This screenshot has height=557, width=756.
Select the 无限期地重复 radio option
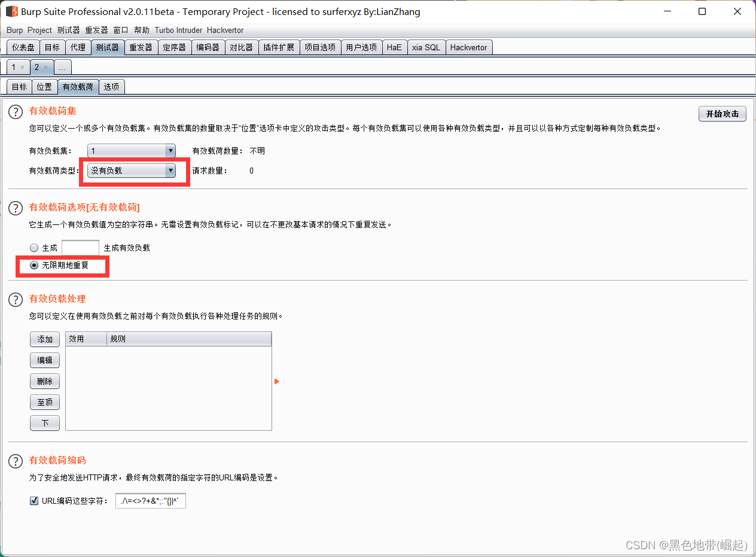coord(34,265)
